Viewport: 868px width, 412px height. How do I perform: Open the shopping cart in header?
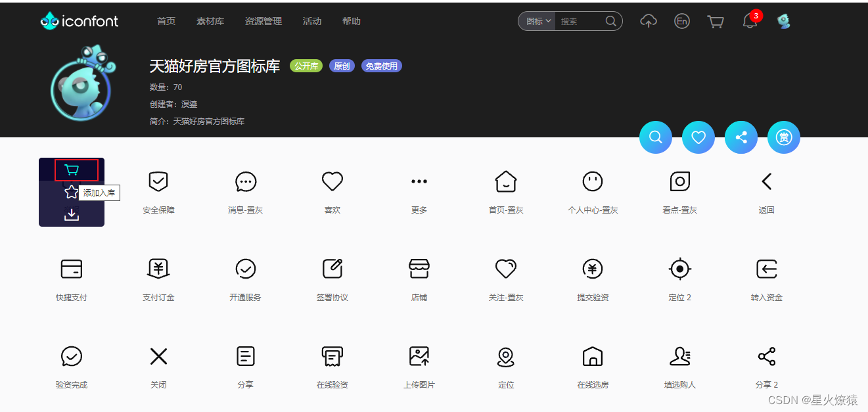click(716, 22)
